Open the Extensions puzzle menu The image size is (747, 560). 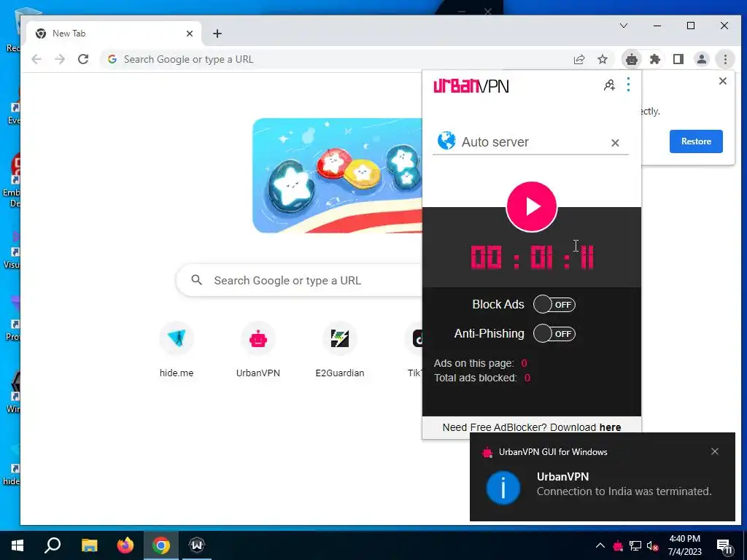point(655,60)
